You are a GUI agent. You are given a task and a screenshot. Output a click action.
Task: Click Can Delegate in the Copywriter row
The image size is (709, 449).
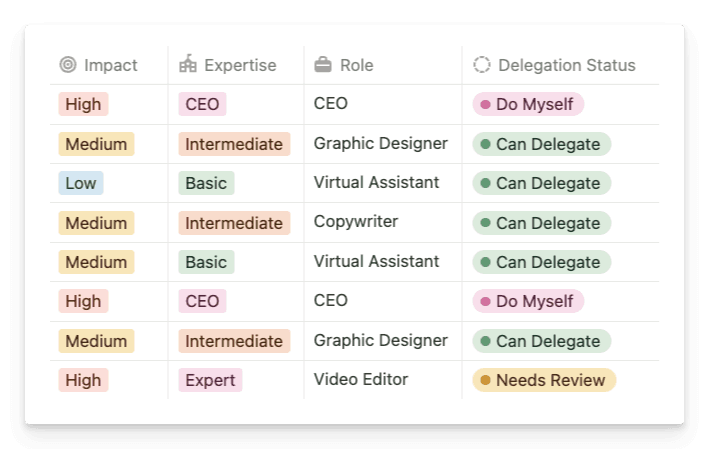542,223
